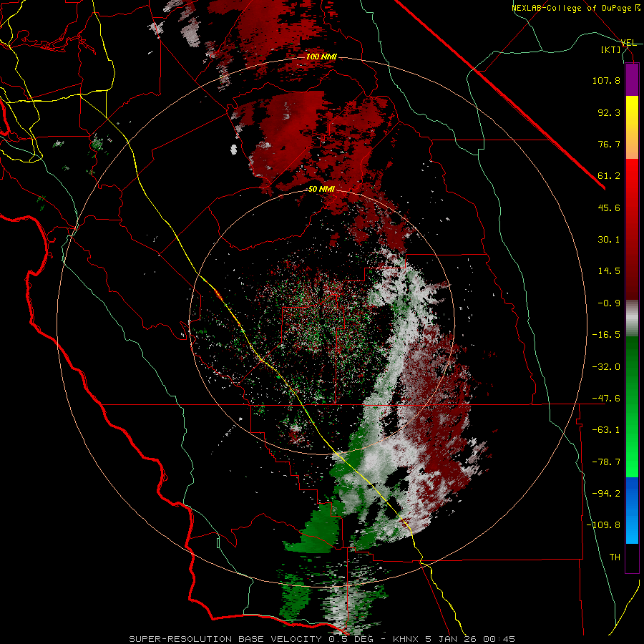Select the 45.6 velocity scale value

[x=609, y=208]
